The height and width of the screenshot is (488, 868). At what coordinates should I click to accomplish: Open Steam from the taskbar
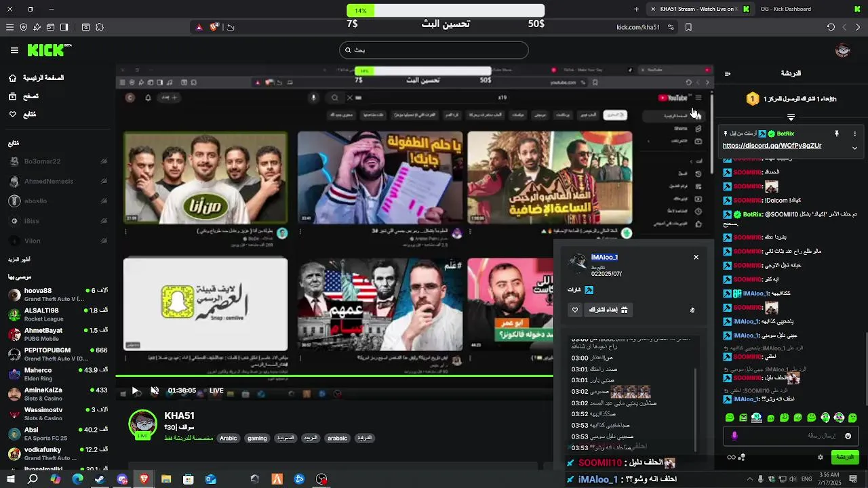pos(100,479)
